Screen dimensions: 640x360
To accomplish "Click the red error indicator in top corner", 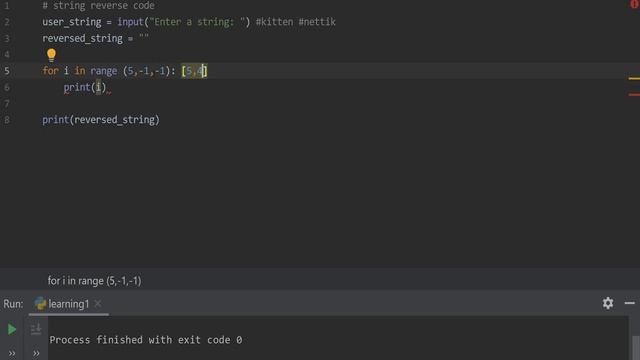I will pos(635,4).
